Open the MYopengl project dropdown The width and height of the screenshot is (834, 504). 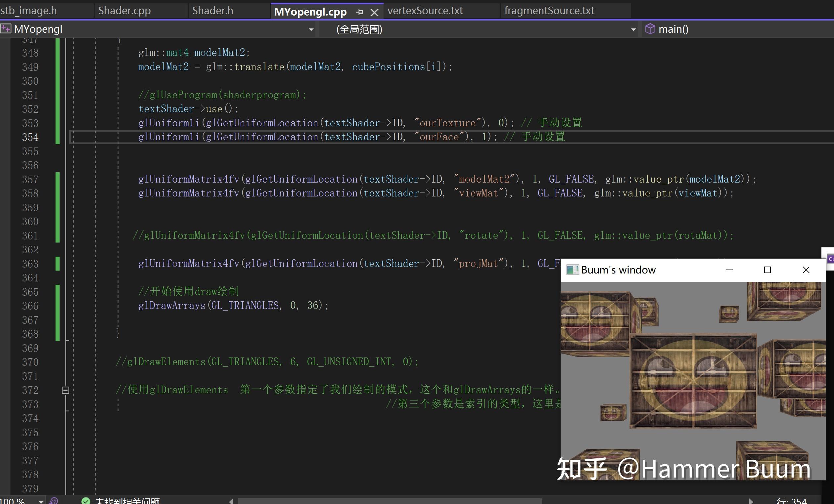311,29
